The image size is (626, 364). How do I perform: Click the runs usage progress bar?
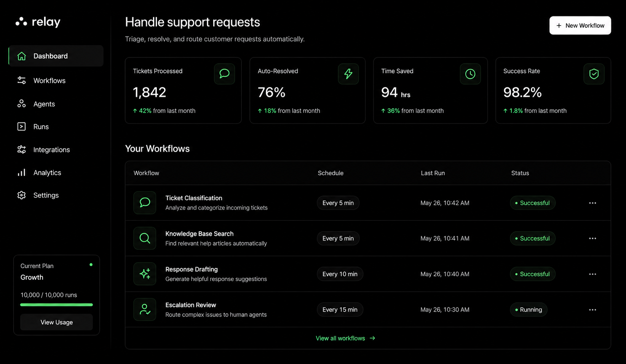pos(56,305)
